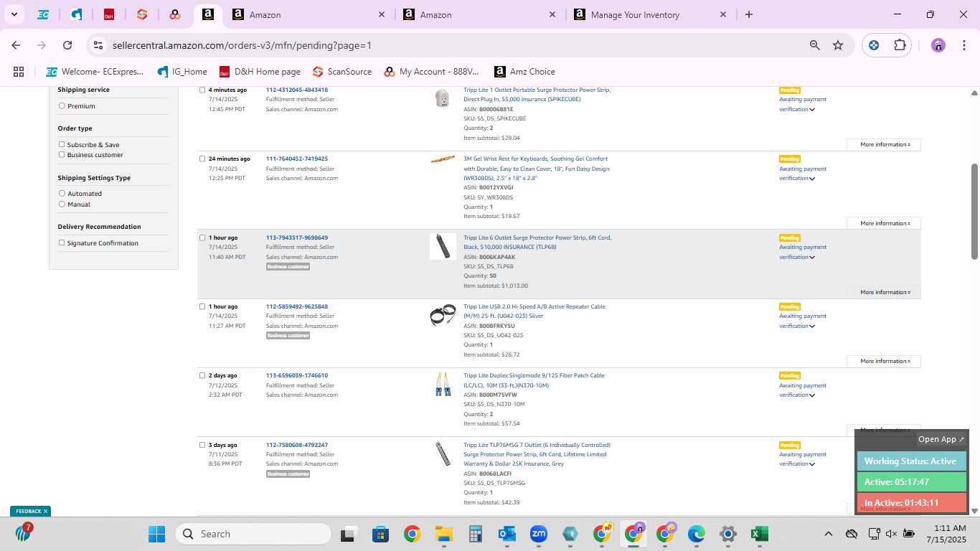The image size is (980, 551).
Task: Click the TLP6B power strip thumbnail
Action: pos(443,246)
